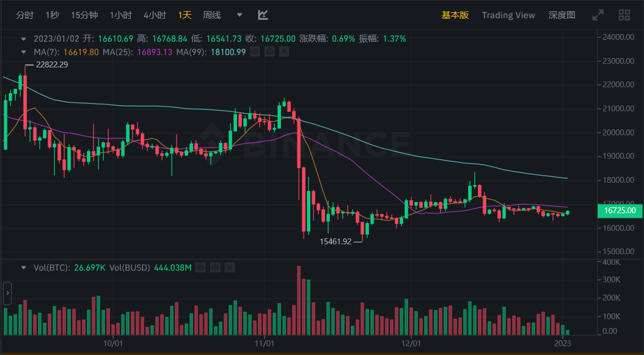Expand the left side panel arrow
644x355 pixels.
click(x=6, y=293)
